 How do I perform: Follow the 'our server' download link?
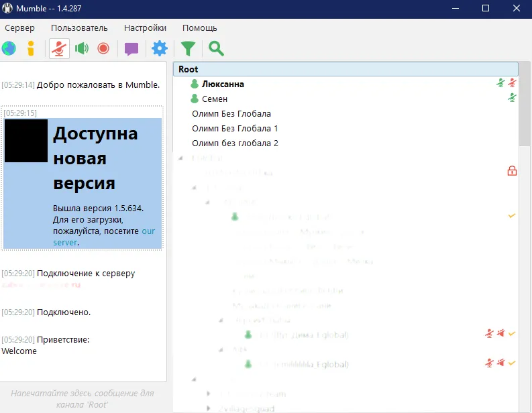pos(104,237)
